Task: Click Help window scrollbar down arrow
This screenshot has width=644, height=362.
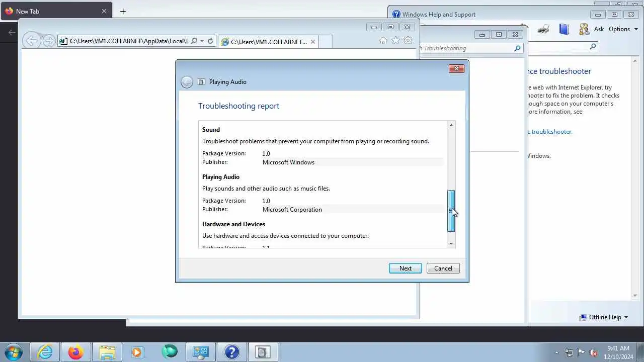Action: [x=635, y=296]
